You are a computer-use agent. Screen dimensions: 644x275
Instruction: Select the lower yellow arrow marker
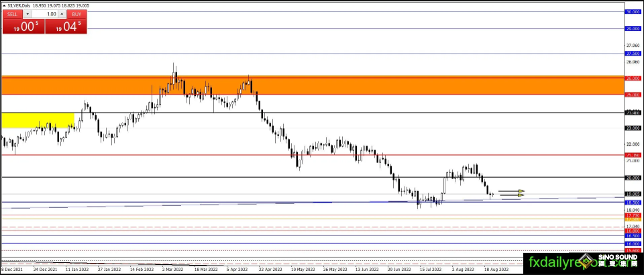pos(521,195)
